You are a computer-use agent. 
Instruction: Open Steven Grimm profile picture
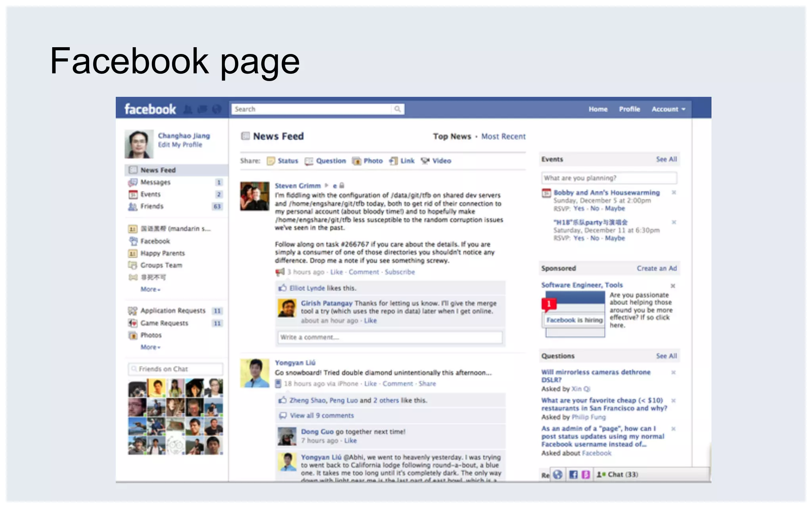(x=255, y=196)
